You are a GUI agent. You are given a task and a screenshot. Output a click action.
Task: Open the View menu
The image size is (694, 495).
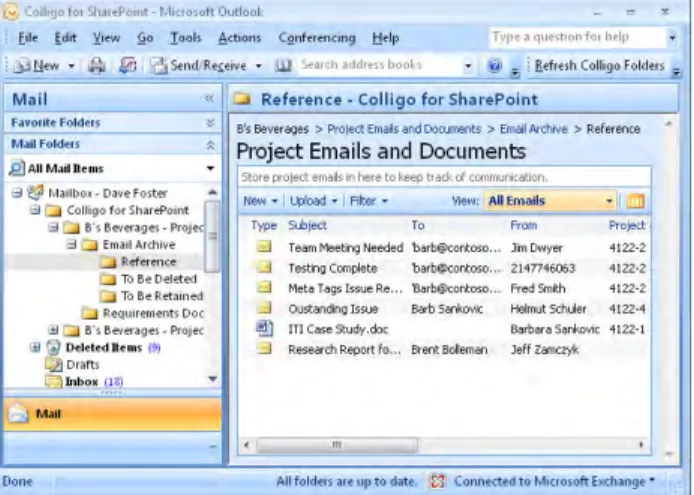click(x=106, y=38)
